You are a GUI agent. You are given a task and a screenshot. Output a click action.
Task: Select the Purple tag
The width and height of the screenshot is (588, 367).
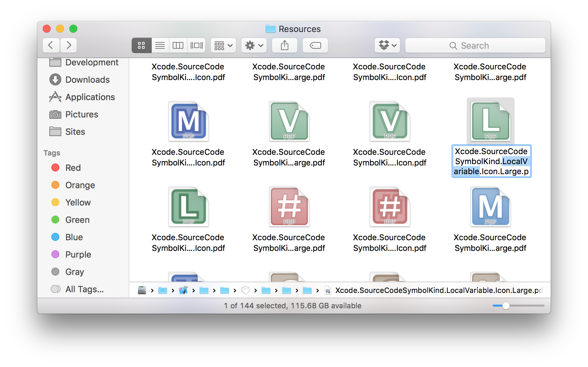tap(71, 255)
